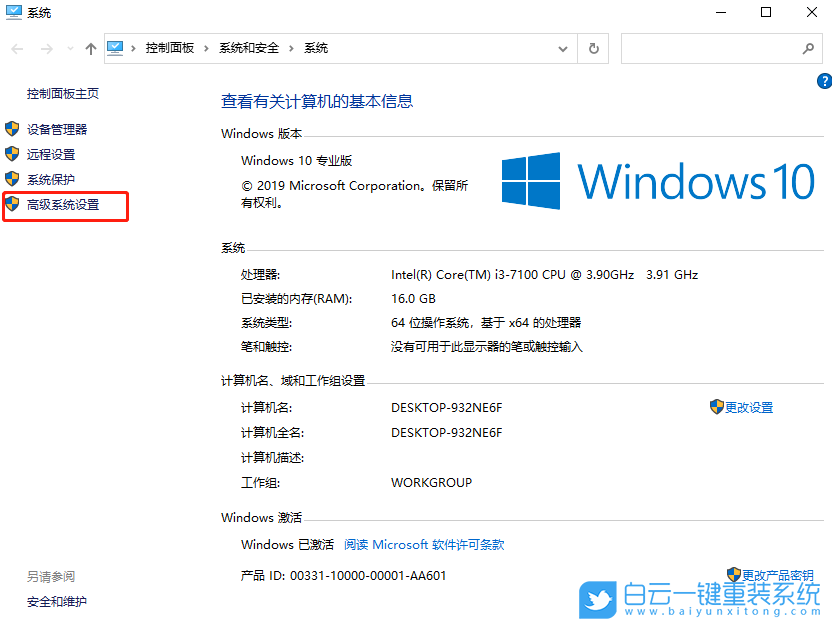Click the system window title bar icon
Viewport: 832px width, 624px height.
click(x=13, y=12)
